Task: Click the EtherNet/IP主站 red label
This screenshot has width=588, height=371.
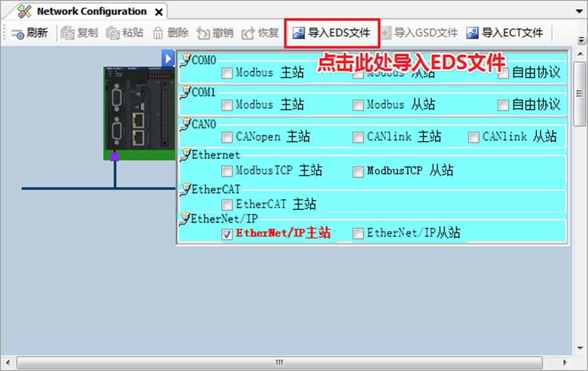Action: 283,233
